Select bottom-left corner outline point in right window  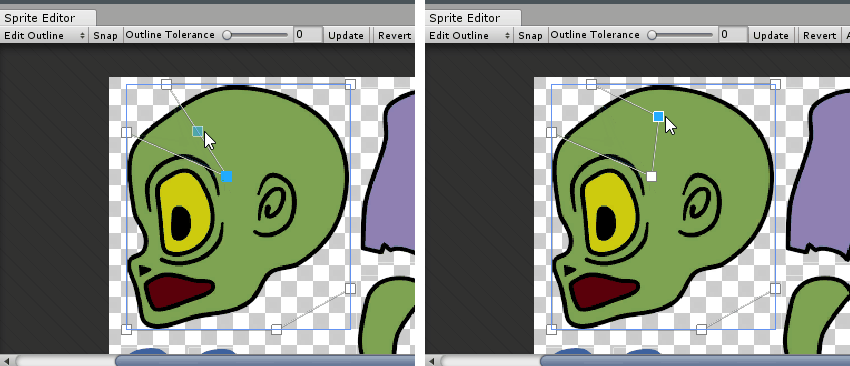pyautogui.click(x=551, y=329)
